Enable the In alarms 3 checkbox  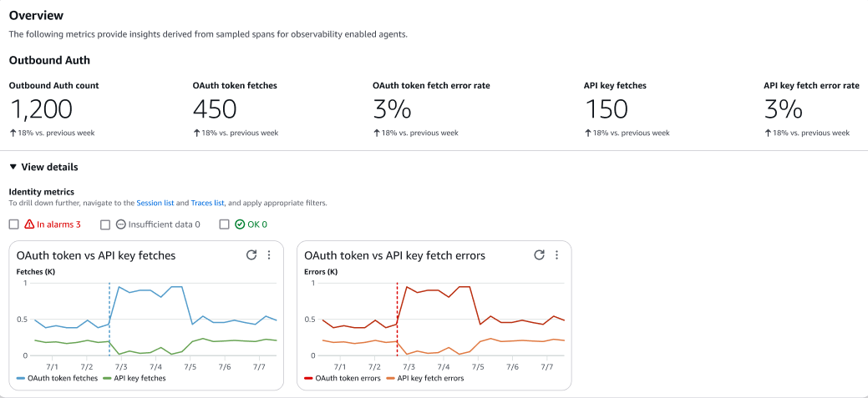coord(13,224)
